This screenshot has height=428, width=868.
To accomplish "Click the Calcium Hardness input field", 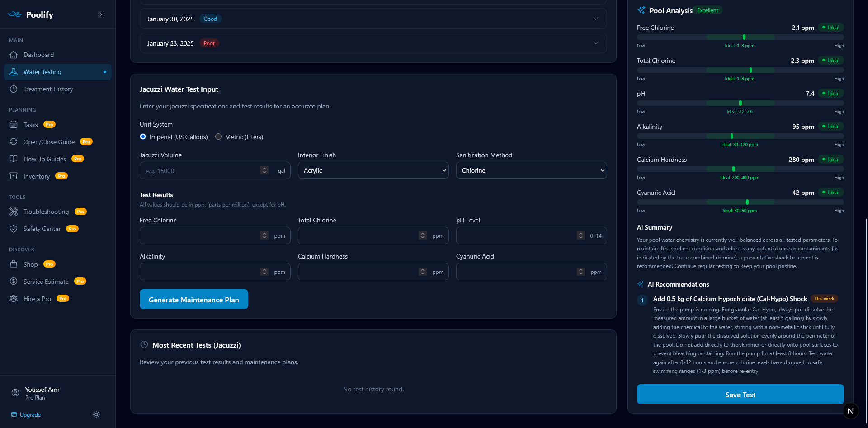I will point(373,272).
